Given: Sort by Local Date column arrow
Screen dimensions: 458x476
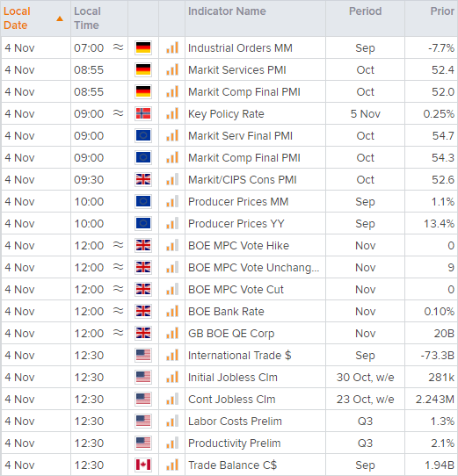Looking at the screenshot, I should pos(60,18).
